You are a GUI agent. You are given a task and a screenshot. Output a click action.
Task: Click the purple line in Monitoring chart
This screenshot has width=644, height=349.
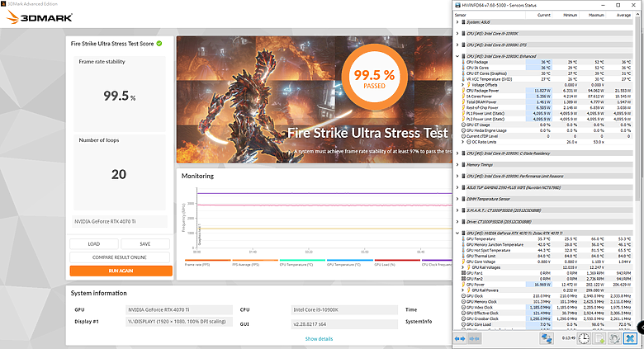click(x=324, y=193)
